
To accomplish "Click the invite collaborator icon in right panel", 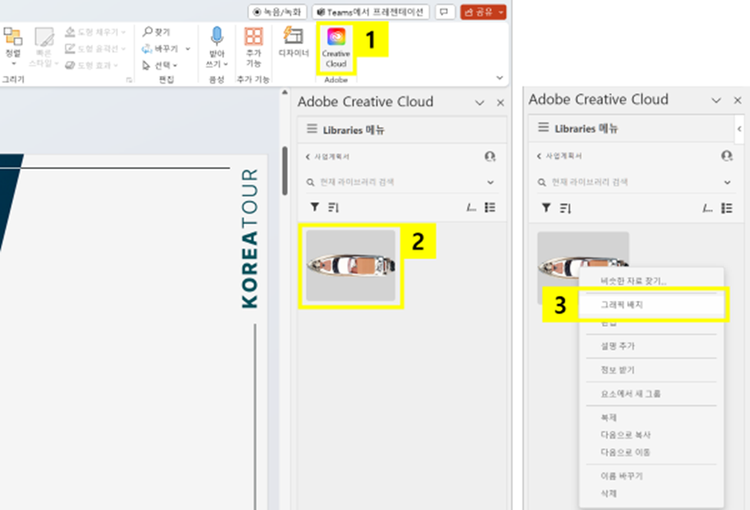I will pyautogui.click(x=727, y=156).
